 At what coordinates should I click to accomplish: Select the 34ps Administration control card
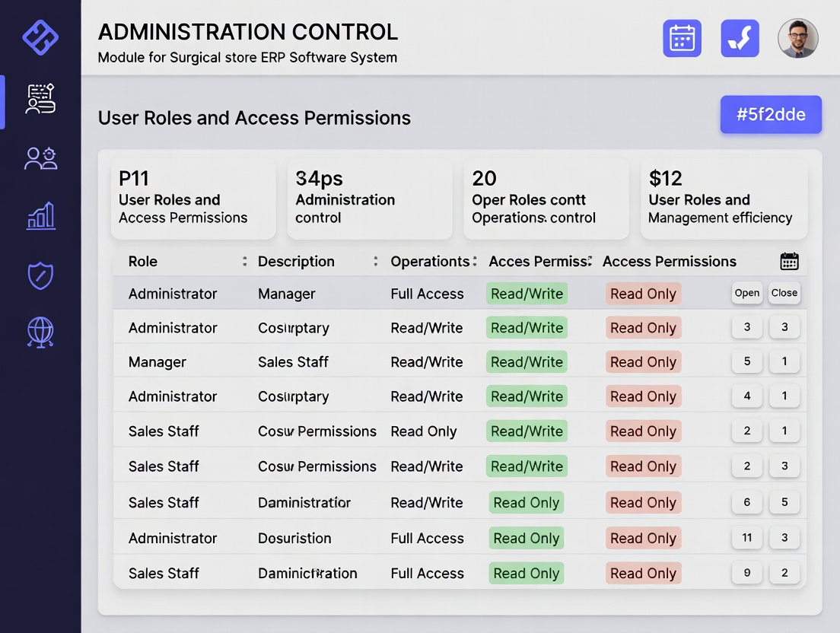pos(369,199)
